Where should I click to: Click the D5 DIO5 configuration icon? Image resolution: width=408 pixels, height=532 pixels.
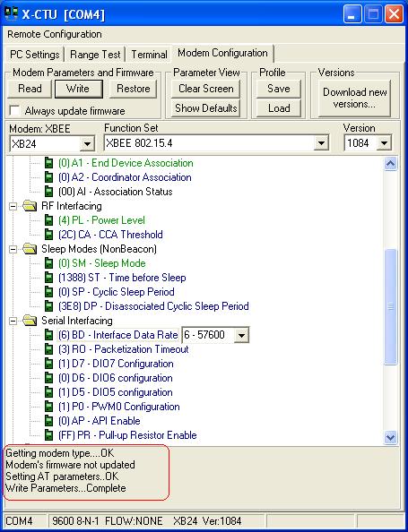coord(49,392)
